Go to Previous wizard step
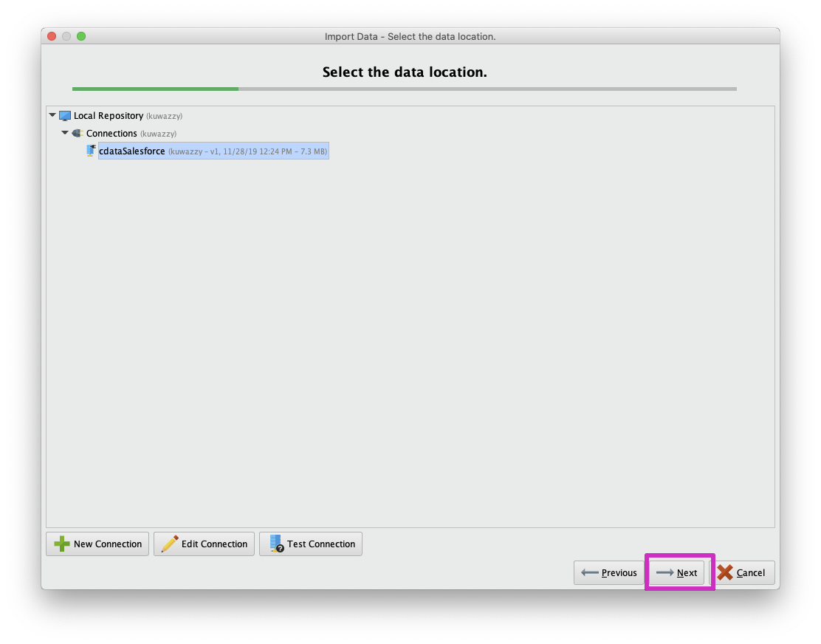821x644 pixels. click(x=609, y=573)
